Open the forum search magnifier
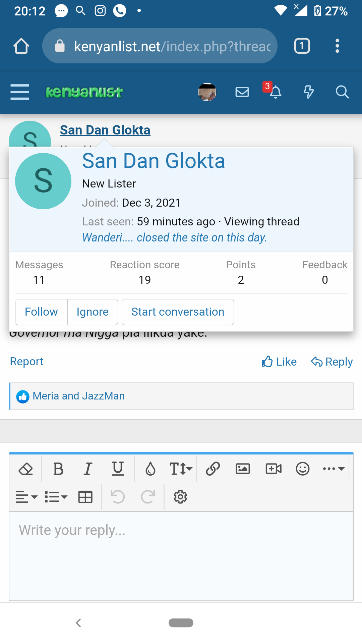 coord(342,92)
